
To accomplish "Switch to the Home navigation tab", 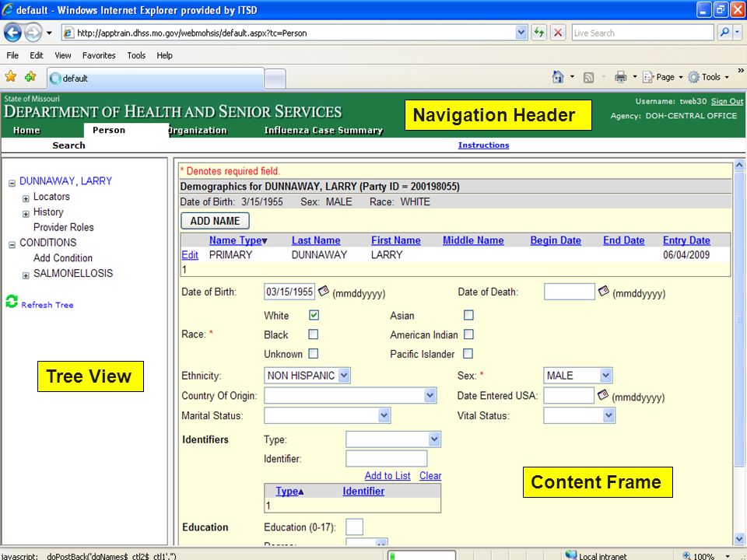I will [26, 131].
